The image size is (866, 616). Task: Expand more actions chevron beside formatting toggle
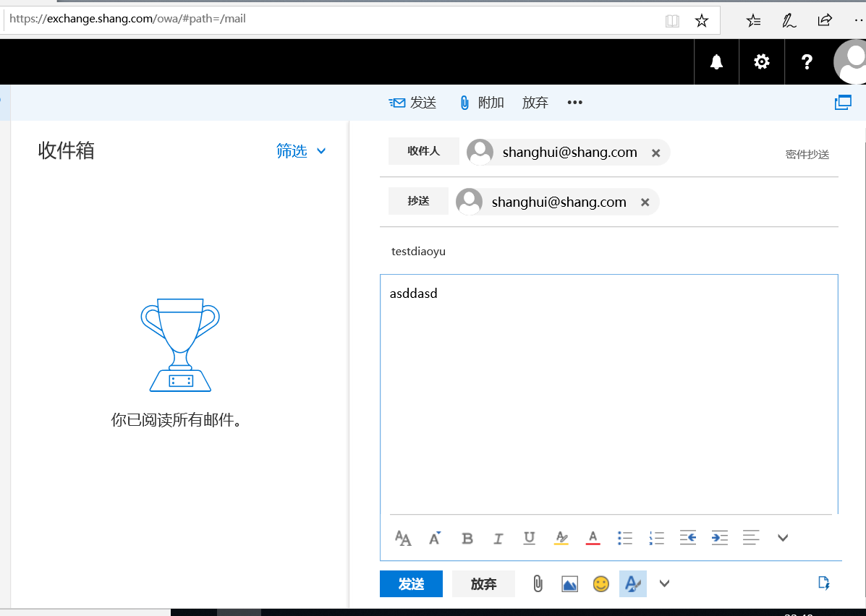pyautogui.click(x=664, y=583)
